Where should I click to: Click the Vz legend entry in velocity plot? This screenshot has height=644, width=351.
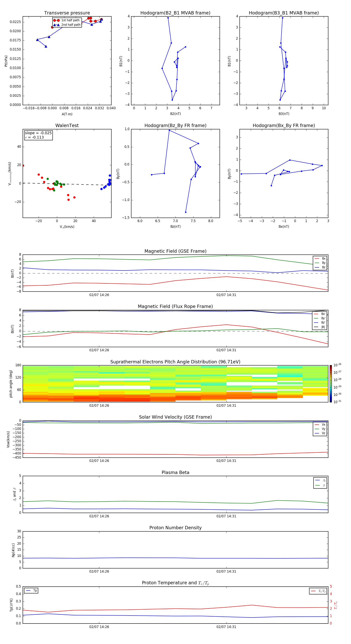pyautogui.click(x=320, y=433)
